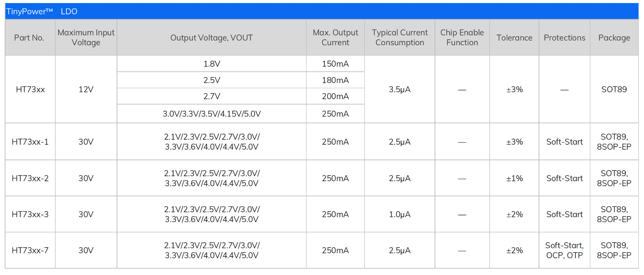
Task: Click the "30V" cell in the HT73xx-2 row
Action: [86, 178]
